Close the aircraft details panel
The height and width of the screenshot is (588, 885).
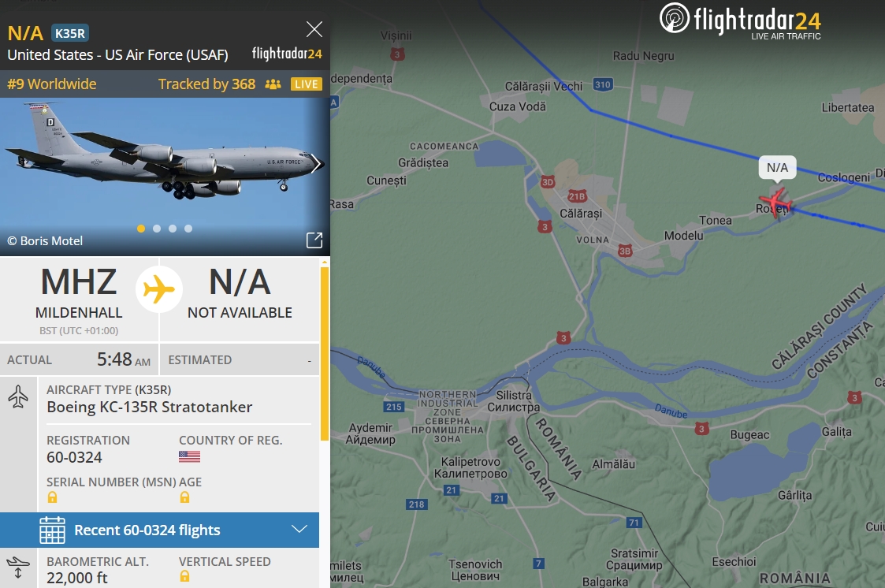[314, 29]
